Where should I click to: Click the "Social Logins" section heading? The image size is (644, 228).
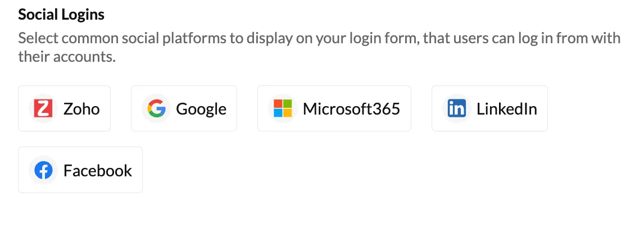click(61, 15)
